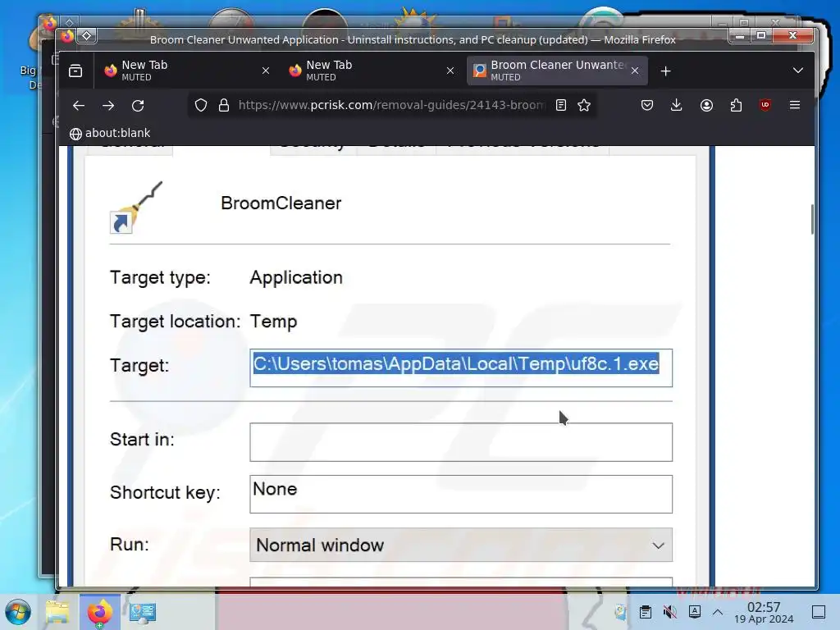Open the Windows Start orb
Image resolution: width=840 pixels, height=630 pixels.
pos(18,612)
